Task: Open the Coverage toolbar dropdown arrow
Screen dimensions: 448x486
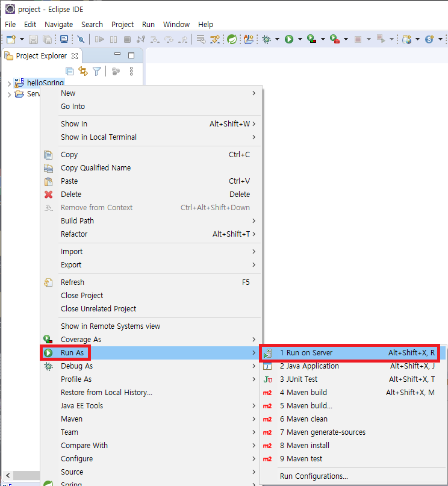Action: click(323, 39)
